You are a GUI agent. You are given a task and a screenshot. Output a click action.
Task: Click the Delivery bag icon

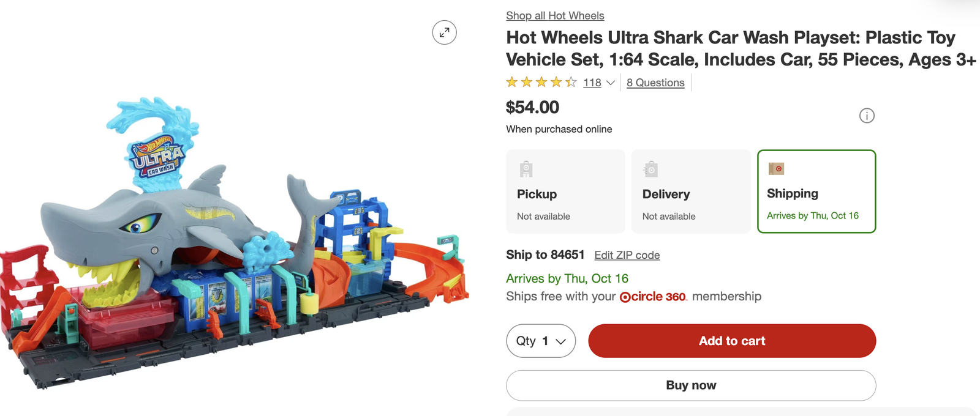(650, 169)
